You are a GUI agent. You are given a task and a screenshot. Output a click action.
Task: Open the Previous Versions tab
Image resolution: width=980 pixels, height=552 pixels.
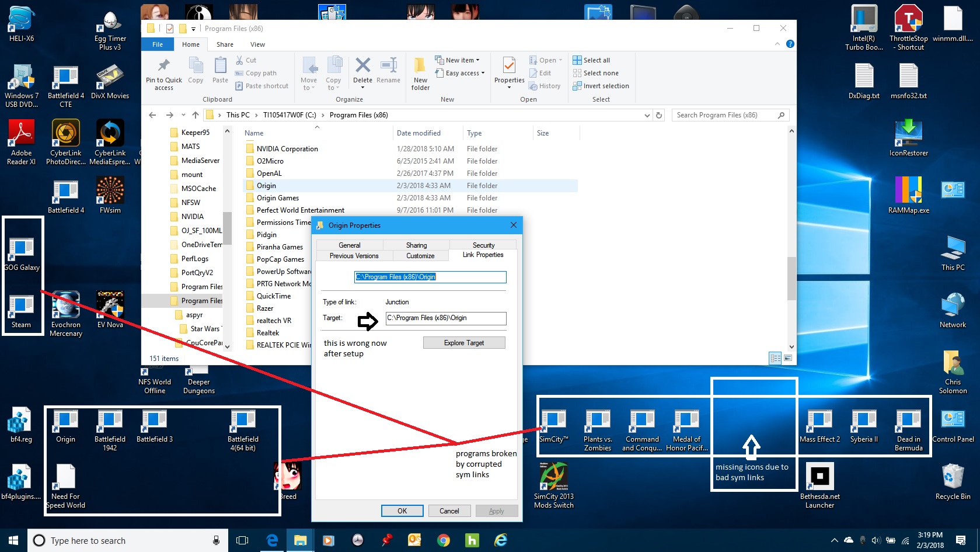(x=354, y=256)
